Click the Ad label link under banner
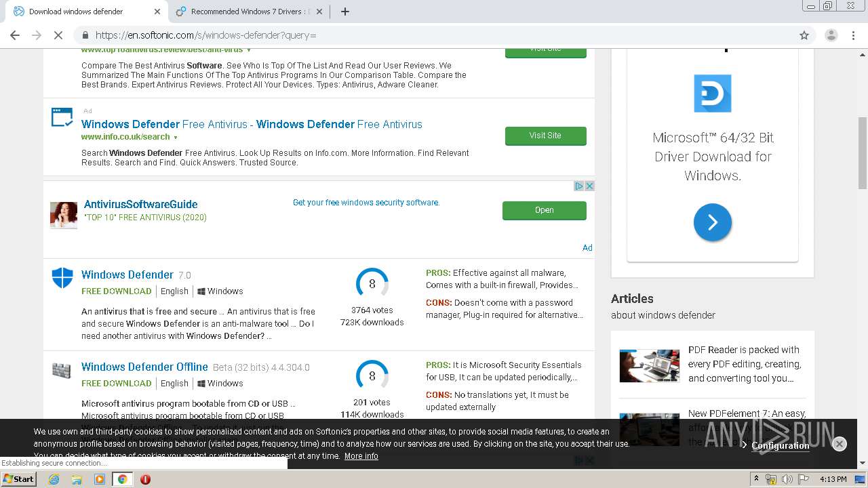This screenshot has width=868, height=488. pyautogui.click(x=587, y=248)
